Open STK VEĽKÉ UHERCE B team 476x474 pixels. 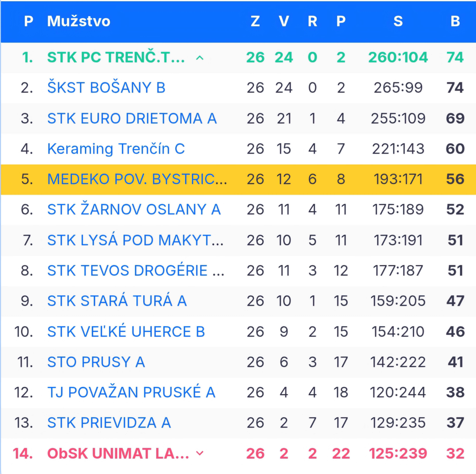coord(126,331)
